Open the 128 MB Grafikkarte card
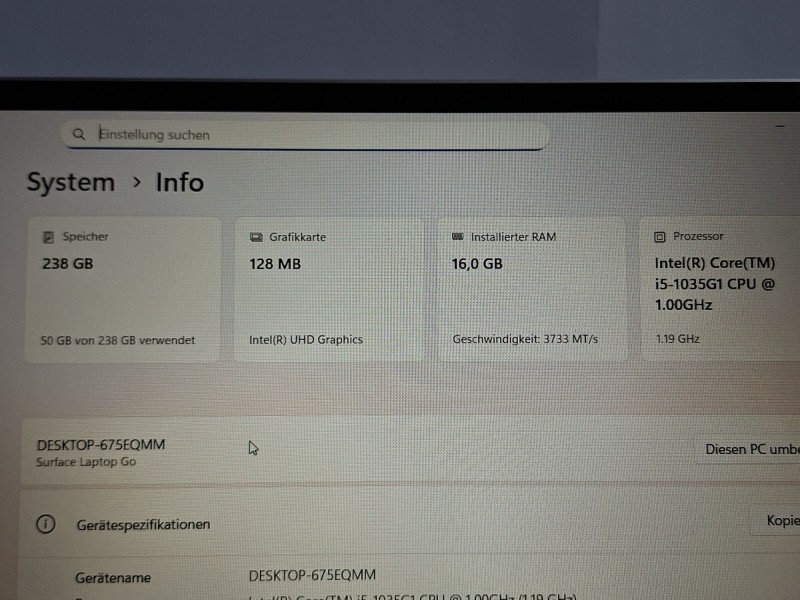Viewport: 800px width, 600px height. [x=328, y=290]
